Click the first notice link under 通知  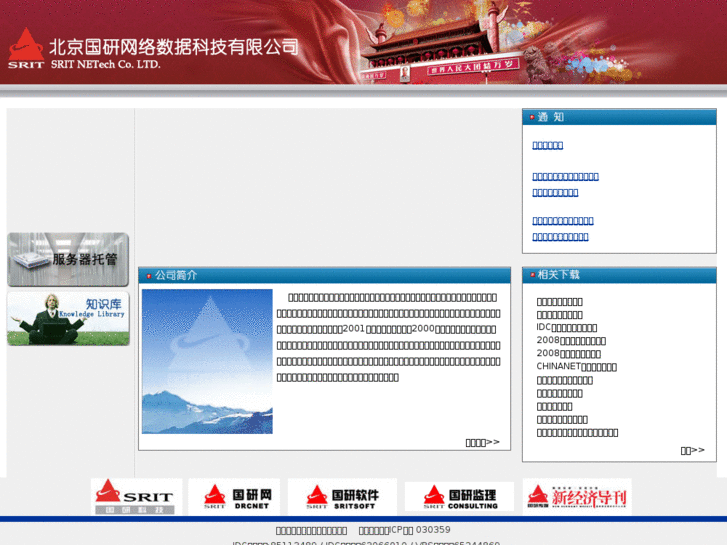548,145
